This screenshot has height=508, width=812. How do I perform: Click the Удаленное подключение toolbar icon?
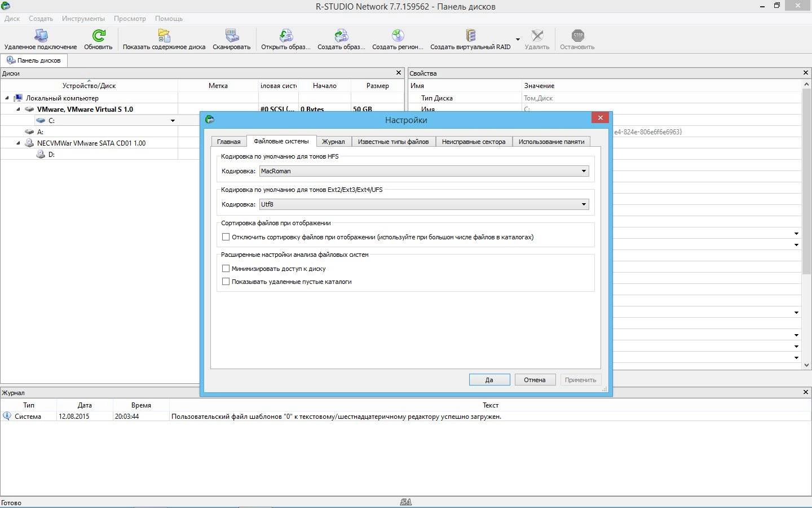pyautogui.click(x=41, y=36)
